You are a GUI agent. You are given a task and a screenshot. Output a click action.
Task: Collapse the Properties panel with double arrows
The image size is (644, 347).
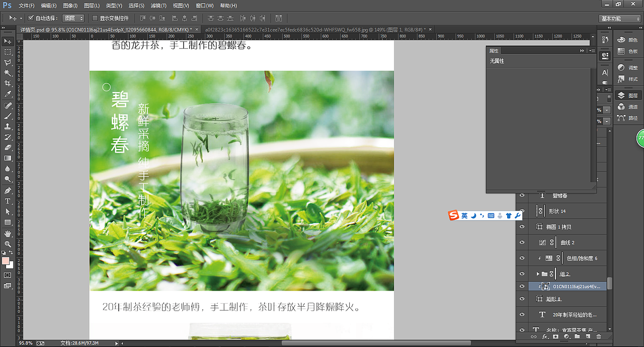[582, 50]
